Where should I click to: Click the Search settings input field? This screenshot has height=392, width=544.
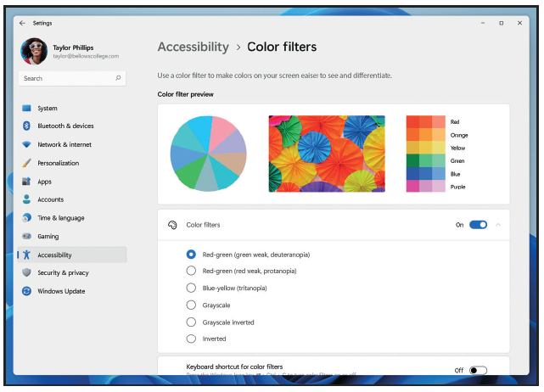(x=72, y=78)
